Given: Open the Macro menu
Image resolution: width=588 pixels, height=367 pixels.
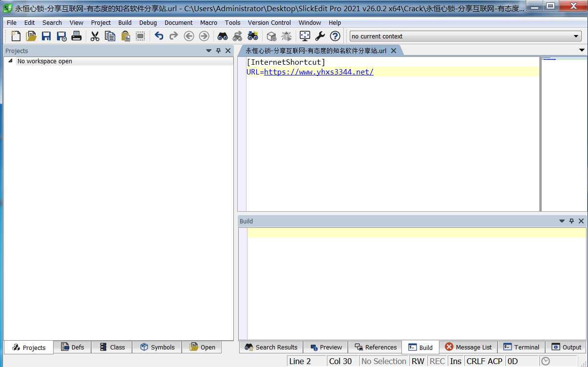Looking at the screenshot, I should click(209, 22).
